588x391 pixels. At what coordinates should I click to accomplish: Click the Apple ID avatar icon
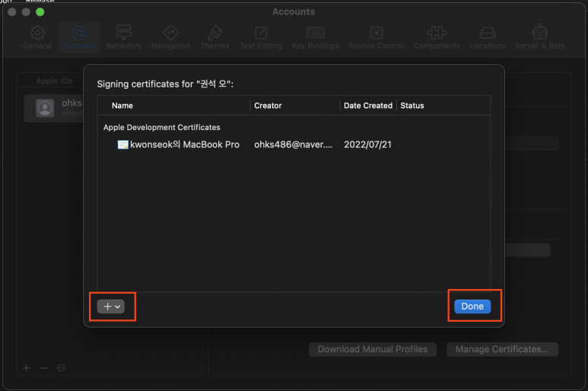[x=45, y=108]
